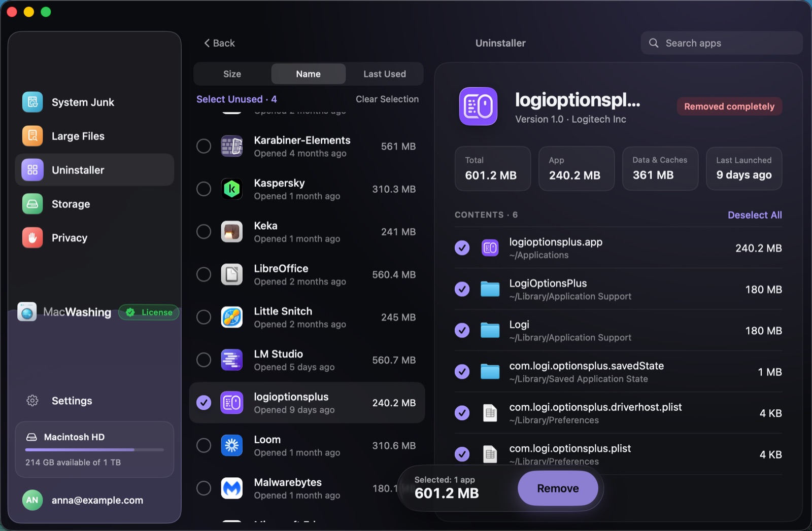Click the AN user avatar
Viewport: 812px width, 531px height.
(32, 500)
